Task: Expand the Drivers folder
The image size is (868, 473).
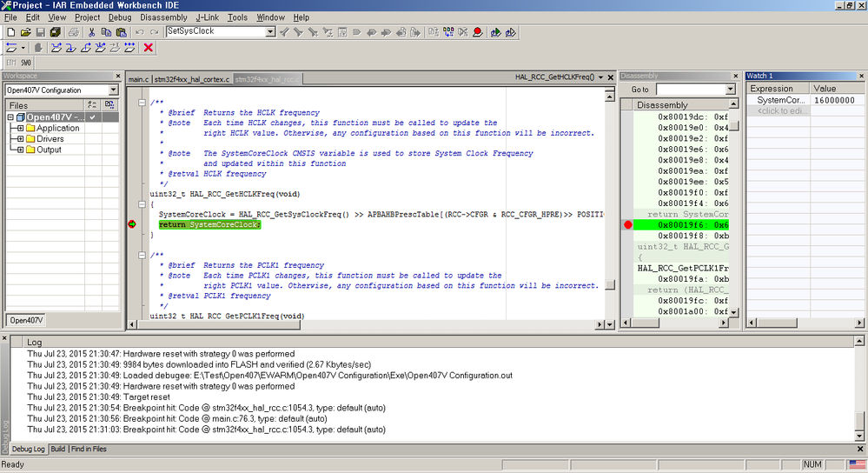Action: pos(21,139)
